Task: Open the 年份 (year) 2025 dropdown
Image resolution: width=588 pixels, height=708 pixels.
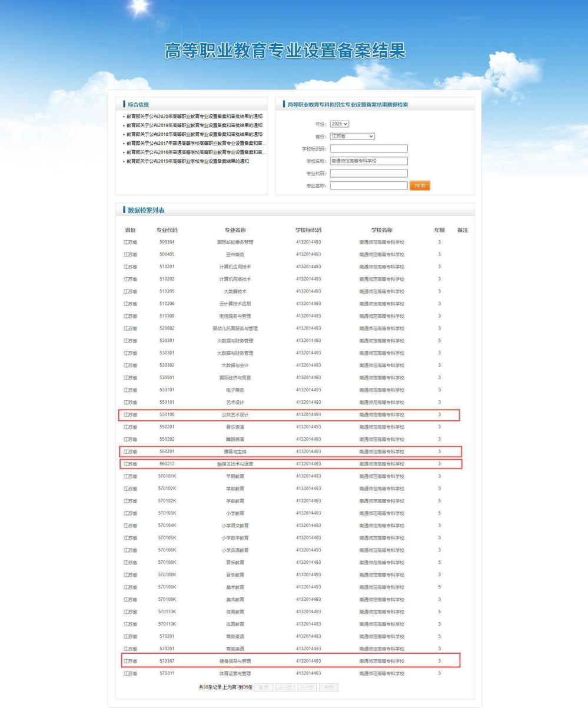Action: tap(340, 124)
